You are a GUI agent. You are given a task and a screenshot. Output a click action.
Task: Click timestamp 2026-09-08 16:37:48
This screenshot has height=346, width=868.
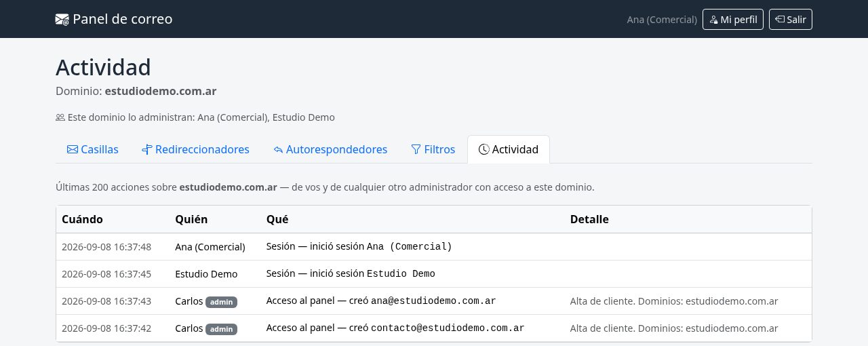pyautogui.click(x=106, y=247)
